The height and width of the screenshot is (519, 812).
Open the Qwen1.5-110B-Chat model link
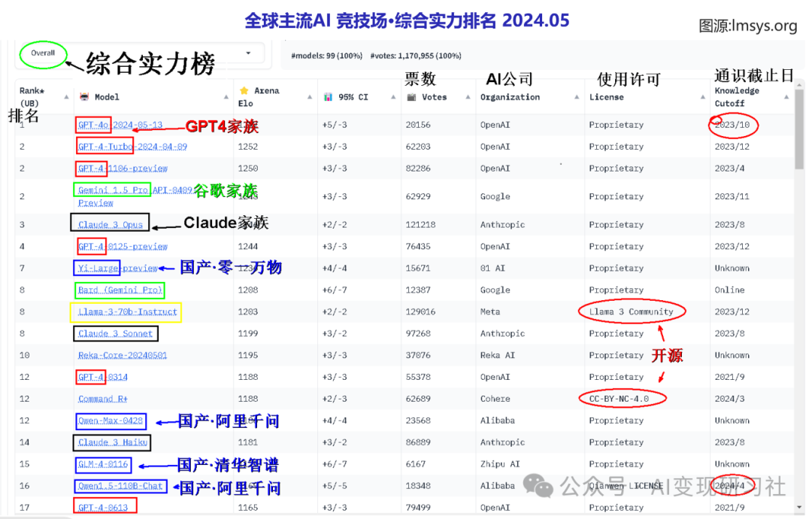pos(120,486)
